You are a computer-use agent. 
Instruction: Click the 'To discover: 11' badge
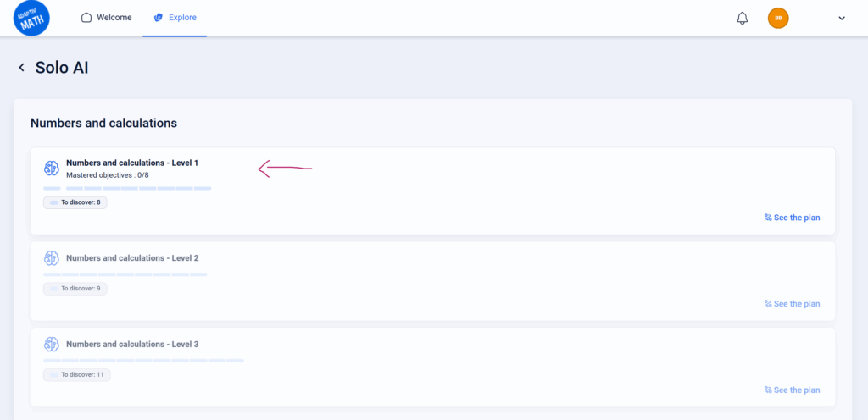[77, 374]
